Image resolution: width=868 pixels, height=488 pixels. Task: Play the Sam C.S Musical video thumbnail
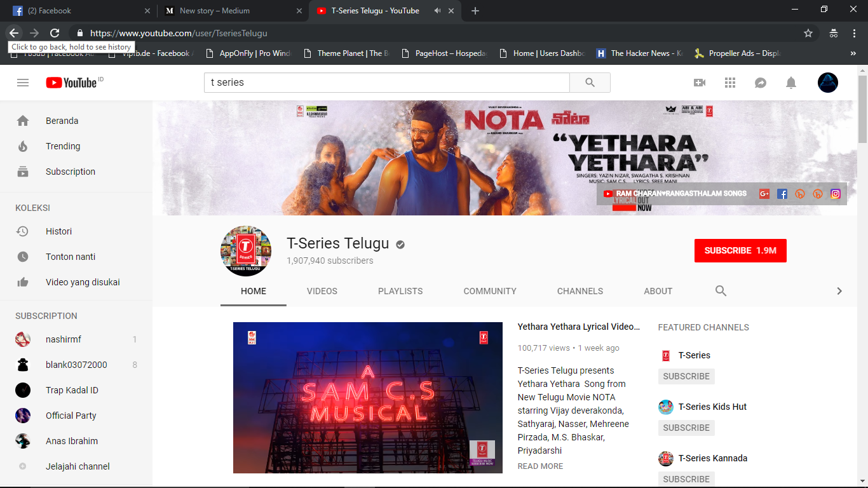pos(368,398)
